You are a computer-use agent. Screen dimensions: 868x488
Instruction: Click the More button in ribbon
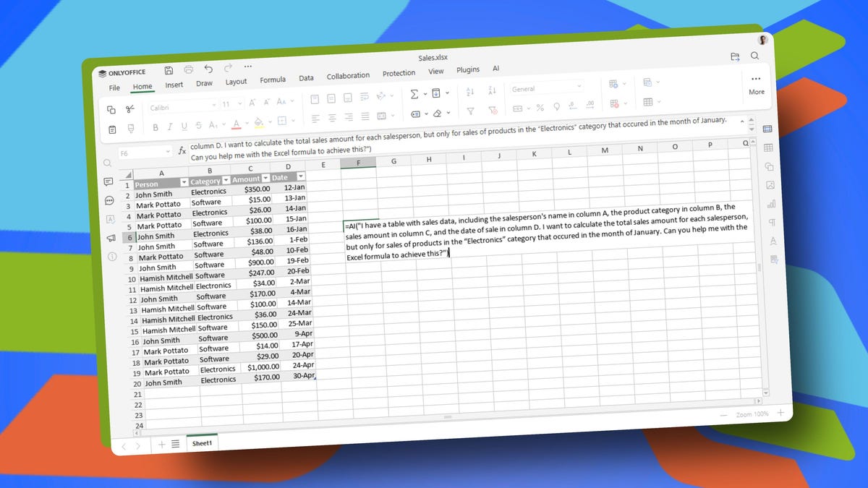(757, 84)
